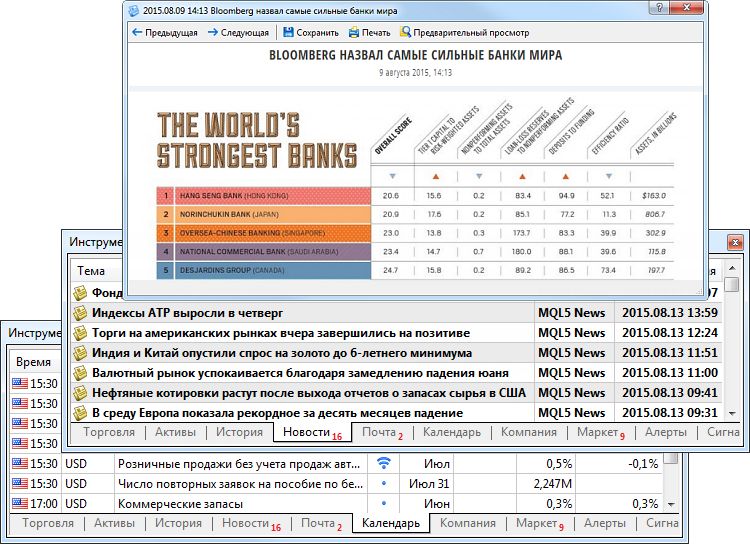750x544 pixels.
Task: Click importance dot in Коммерческие запасы row
Action: pos(384,503)
